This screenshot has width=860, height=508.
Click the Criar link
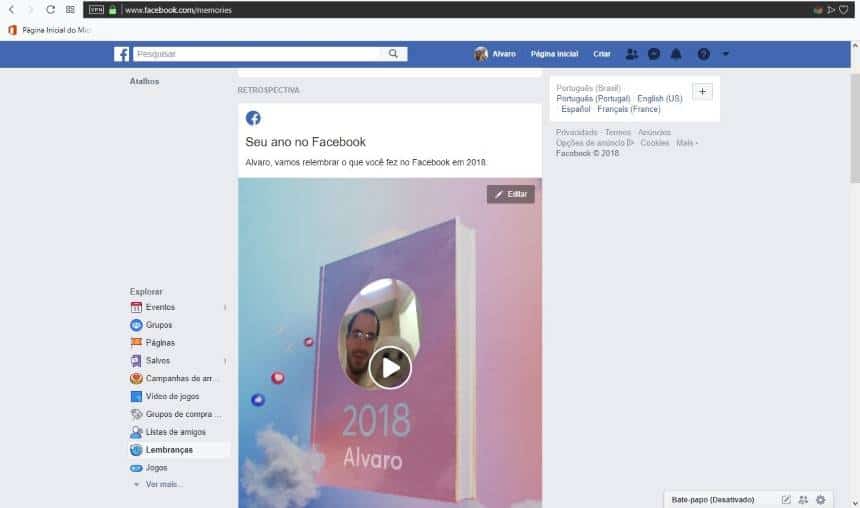602,54
